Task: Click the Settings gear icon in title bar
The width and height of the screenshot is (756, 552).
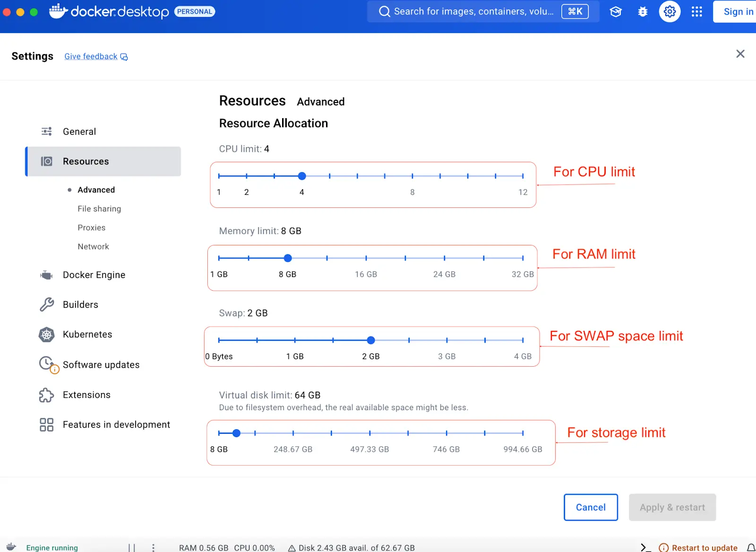Action: (x=670, y=11)
